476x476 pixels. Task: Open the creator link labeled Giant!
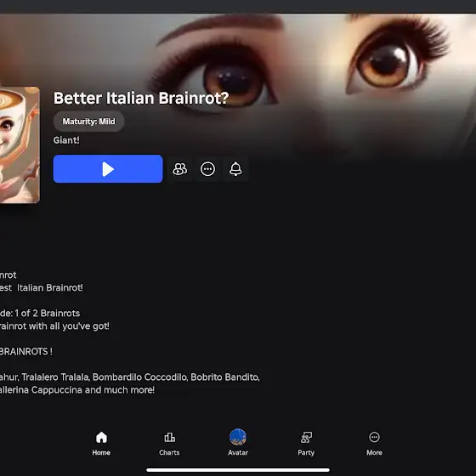click(x=66, y=140)
